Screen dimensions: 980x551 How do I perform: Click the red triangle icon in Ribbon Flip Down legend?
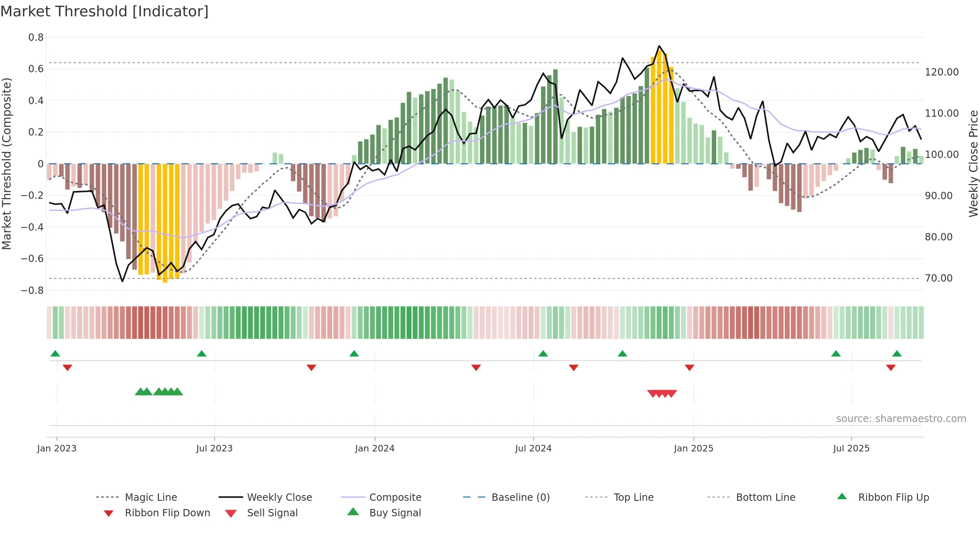click(109, 513)
